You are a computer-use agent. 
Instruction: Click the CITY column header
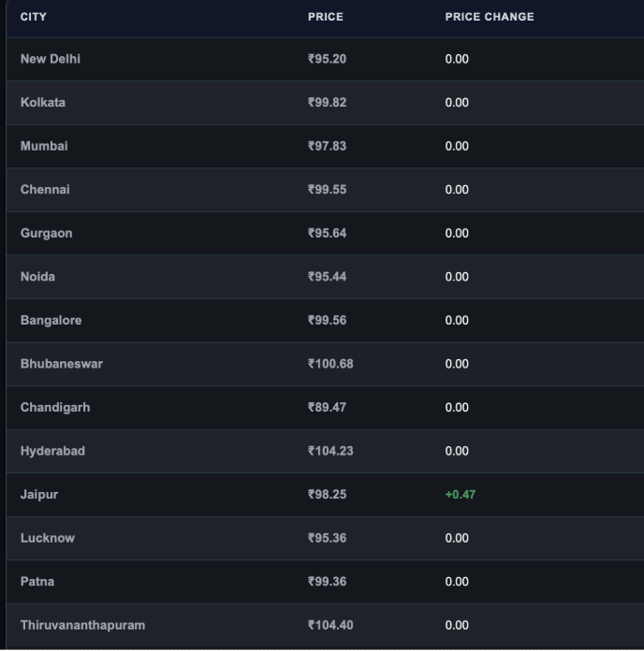(34, 17)
